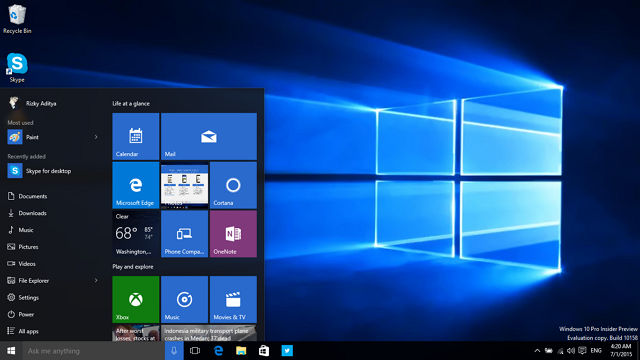Open Task View on the taskbar
The image size is (640, 360).
click(195, 351)
